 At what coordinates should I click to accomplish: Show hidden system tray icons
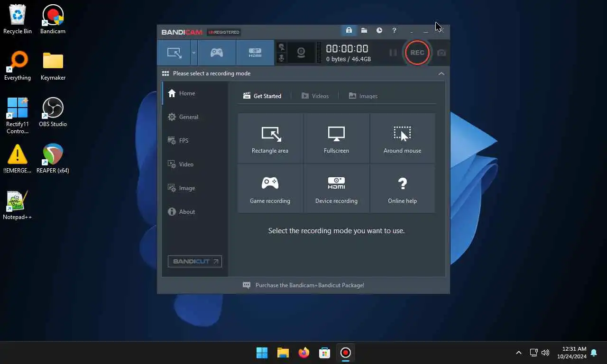pyautogui.click(x=519, y=353)
